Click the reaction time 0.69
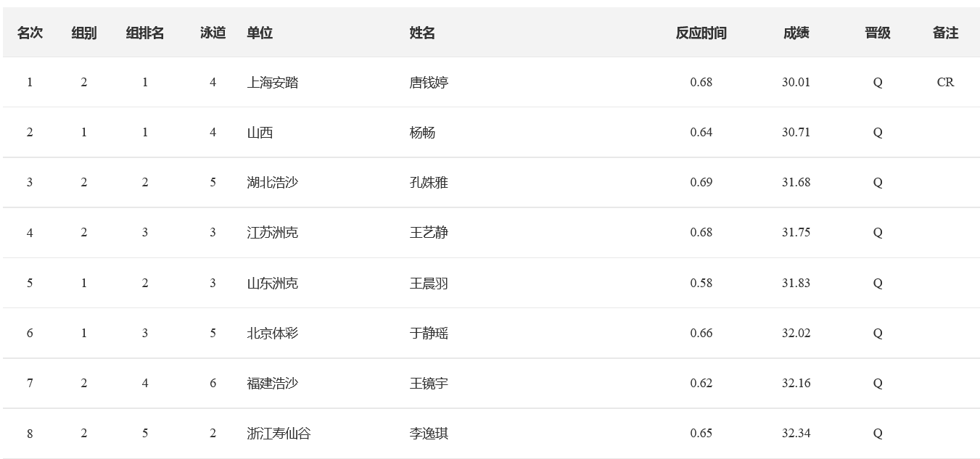Viewport: 980px width, 459px height. point(701,182)
